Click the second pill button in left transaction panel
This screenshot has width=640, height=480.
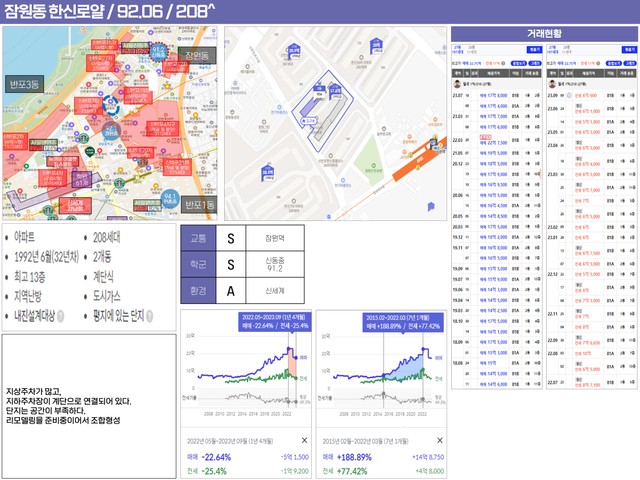coord(535,63)
